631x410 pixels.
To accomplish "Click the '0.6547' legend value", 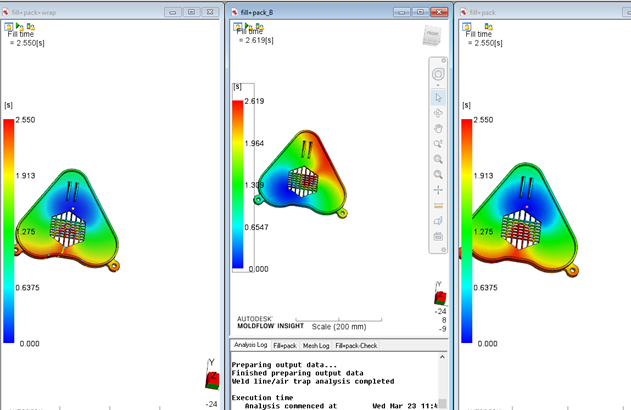I will pyautogui.click(x=256, y=227).
